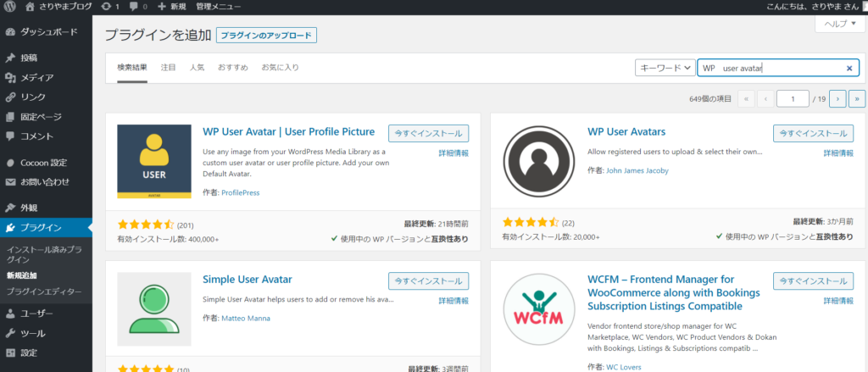
Task: Open the 設定 settings icon
Action: tap(9, 353)
